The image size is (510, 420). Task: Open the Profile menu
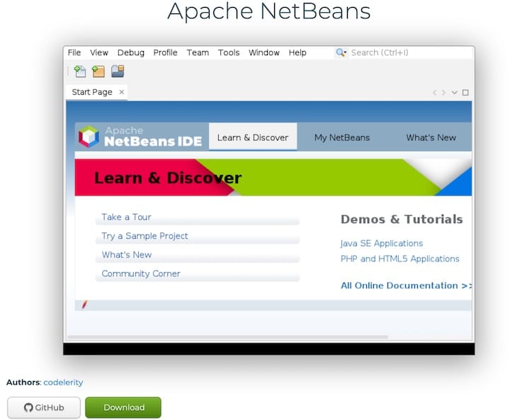(165, 52)
